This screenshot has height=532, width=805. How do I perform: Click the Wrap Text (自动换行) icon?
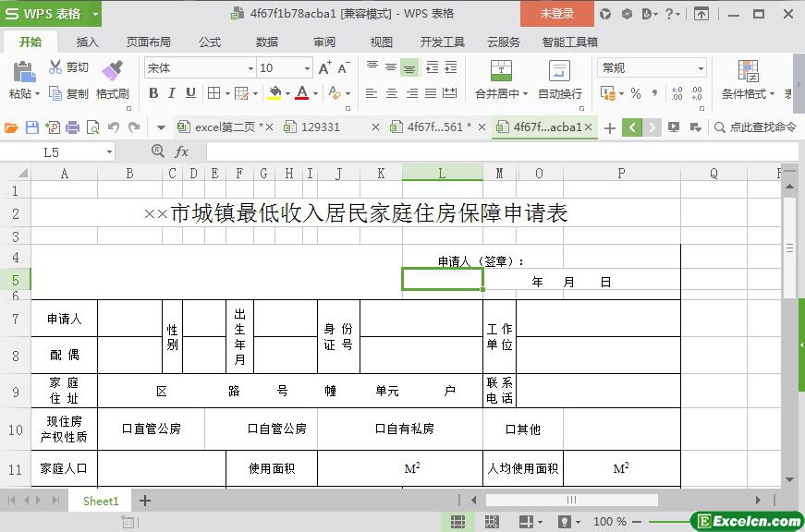[559, 71]
